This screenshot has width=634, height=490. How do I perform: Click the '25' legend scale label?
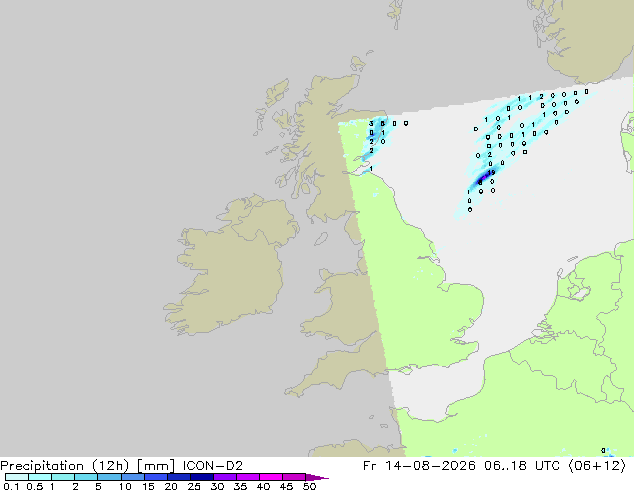(x=194, y=486)
